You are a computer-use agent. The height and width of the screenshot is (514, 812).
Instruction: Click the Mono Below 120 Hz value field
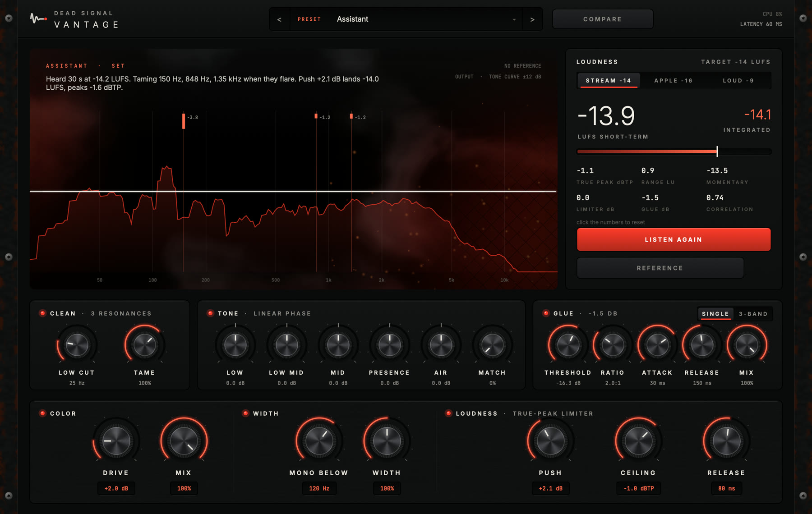click(319, 488)
